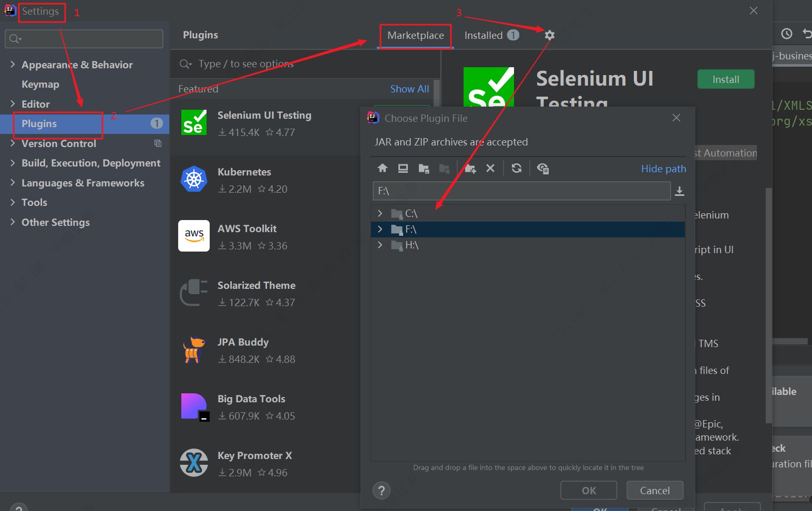The image size is (812, 511).
Task: Click the delete X toolbar icon
Action: click(490, 168)
